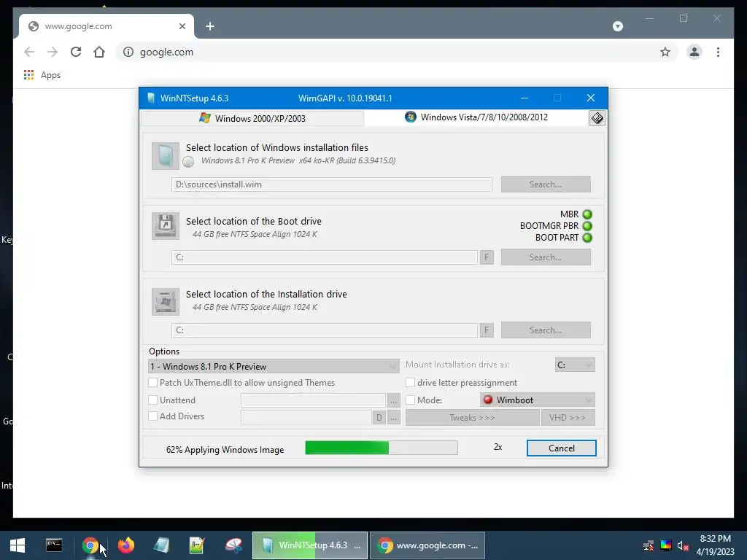747x560 pixels.
Task: Open the Windows 8.1 Pro K Preview edition dropdown
Action: tap(274, 366)
